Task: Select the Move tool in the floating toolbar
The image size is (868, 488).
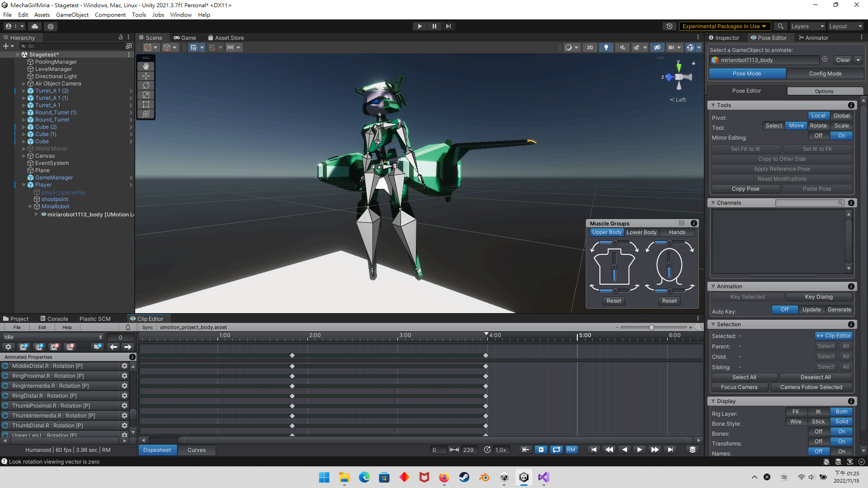Action: click(146, 76)
